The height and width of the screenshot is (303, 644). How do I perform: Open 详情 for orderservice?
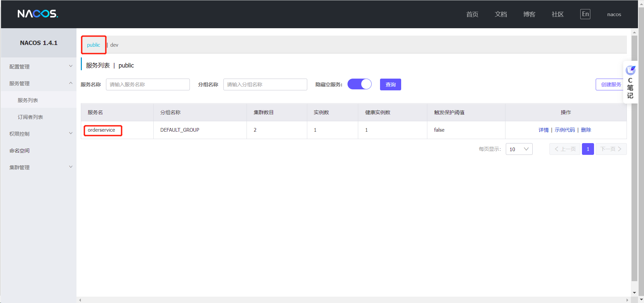(544, 130)
